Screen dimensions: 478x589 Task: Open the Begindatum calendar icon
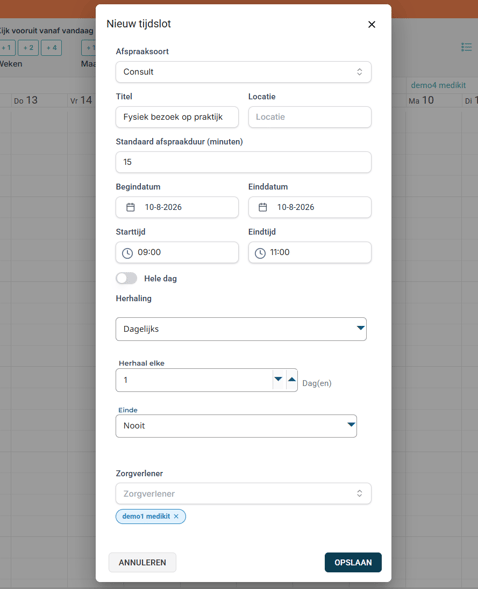pos(130,207)
